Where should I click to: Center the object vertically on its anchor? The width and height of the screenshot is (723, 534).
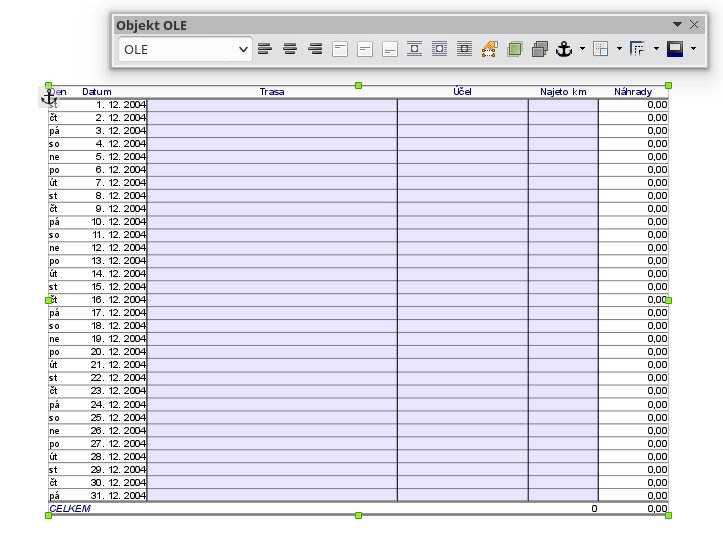point(365,49)
